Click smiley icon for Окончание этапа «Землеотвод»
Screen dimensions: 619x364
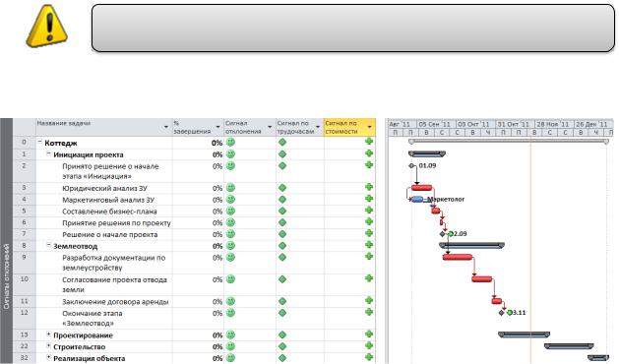coord(230,313)
